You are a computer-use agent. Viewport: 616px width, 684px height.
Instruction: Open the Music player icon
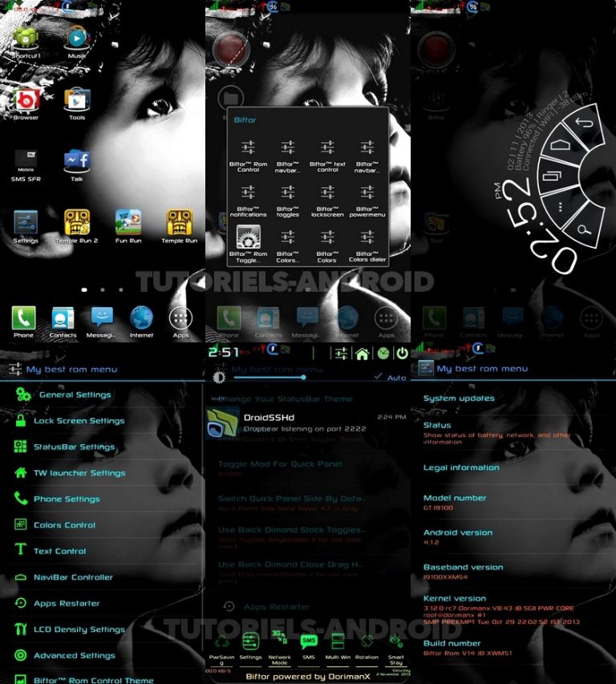tap(77, 38)
